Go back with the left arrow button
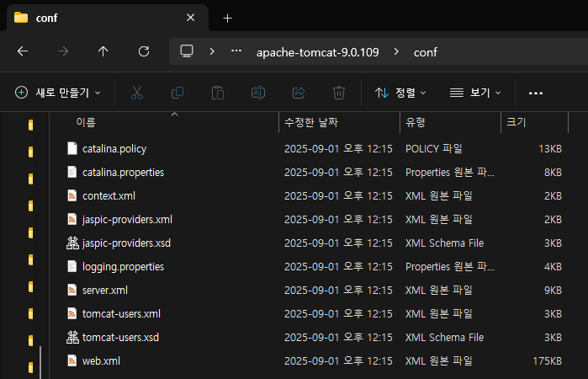The image size is (588, 379). (x=23, y=51)
